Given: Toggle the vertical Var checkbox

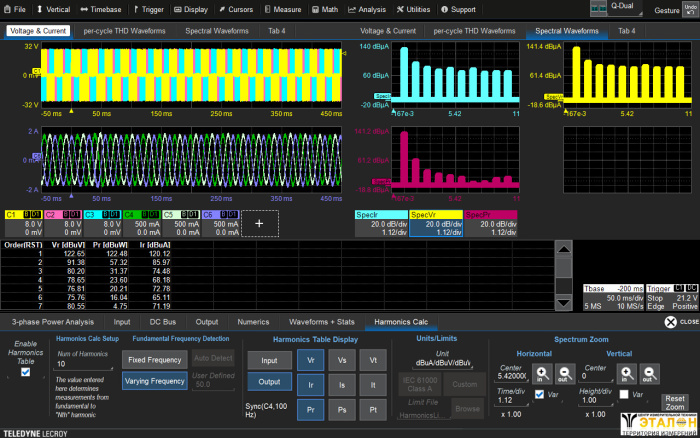Looking at the screenshot, I should point(625,396).
